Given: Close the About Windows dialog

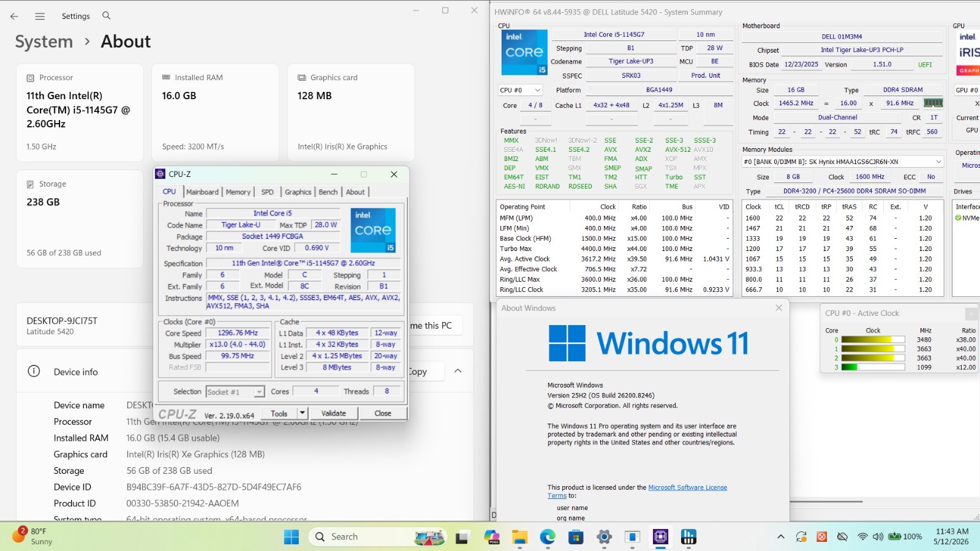Looking at the screenshot, I should click(x=778, y=308).
